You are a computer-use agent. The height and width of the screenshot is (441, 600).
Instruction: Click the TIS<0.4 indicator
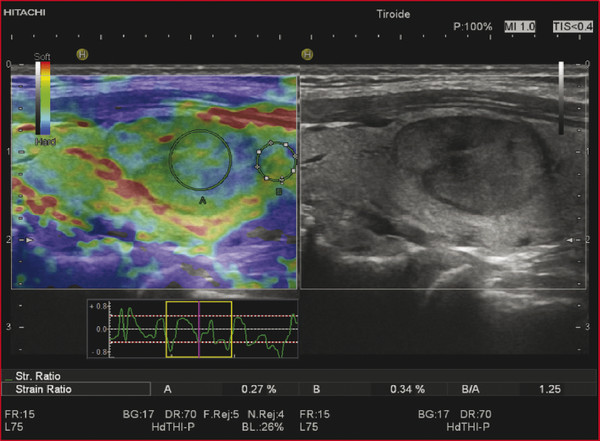click(569, 25)
